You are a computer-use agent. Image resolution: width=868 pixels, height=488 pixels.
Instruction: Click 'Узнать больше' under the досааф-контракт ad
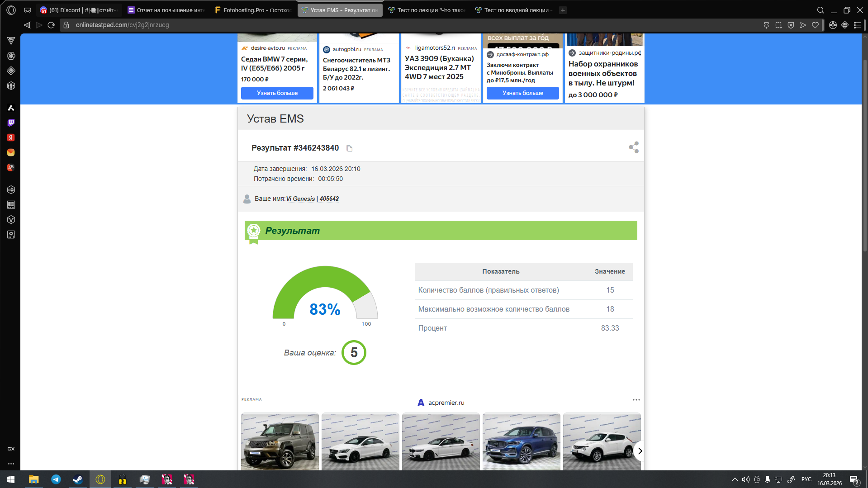522,93
